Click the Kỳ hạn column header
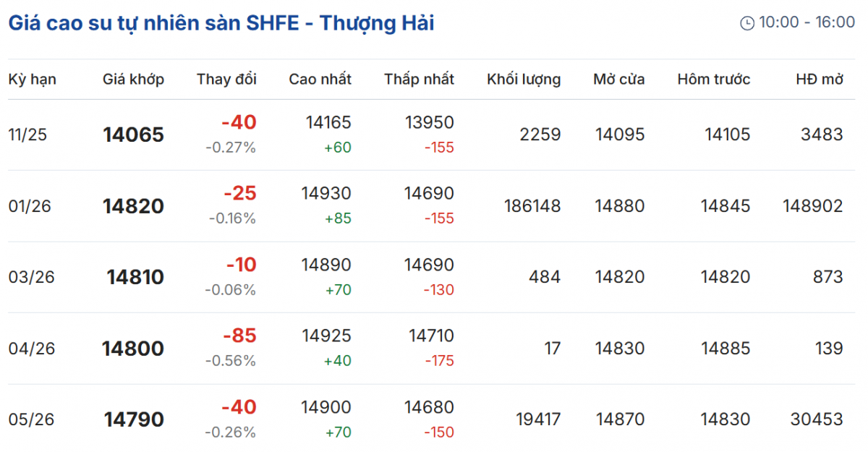 pos(32,80)
